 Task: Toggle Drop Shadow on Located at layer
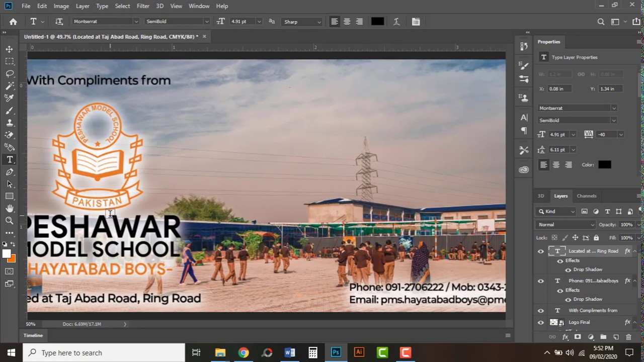(x=568, y=270)
